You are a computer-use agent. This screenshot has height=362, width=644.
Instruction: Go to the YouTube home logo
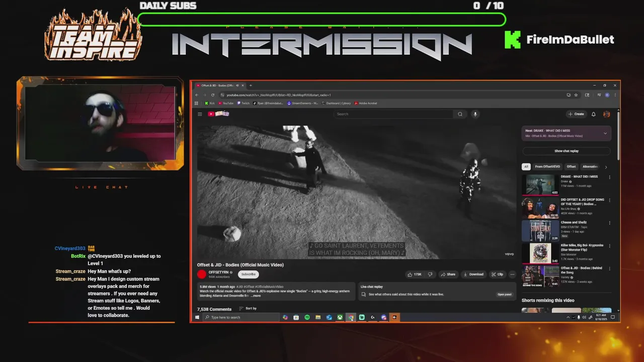point(219,114)
